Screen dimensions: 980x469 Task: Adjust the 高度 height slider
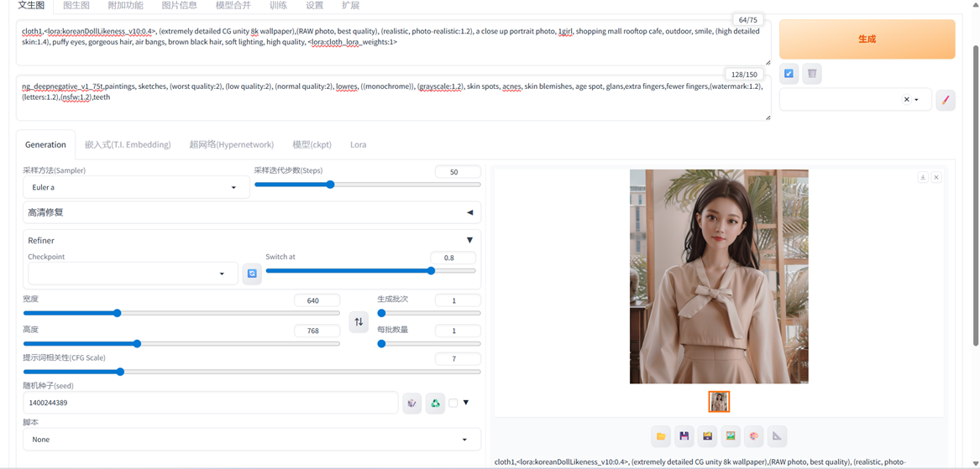click(x=181, y=343)
